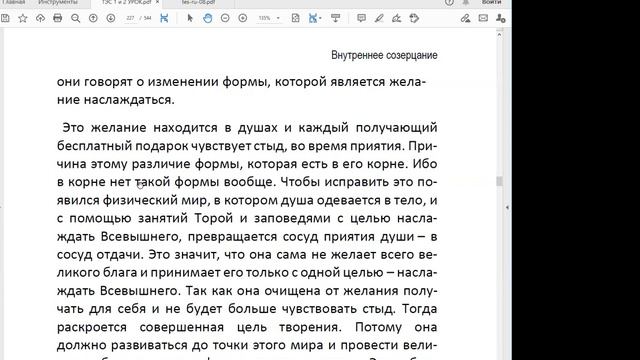This screenshot has width=640, height=360.
Task: Click the scroll up arrow of the scrollbar
Action: pos(499,35)
